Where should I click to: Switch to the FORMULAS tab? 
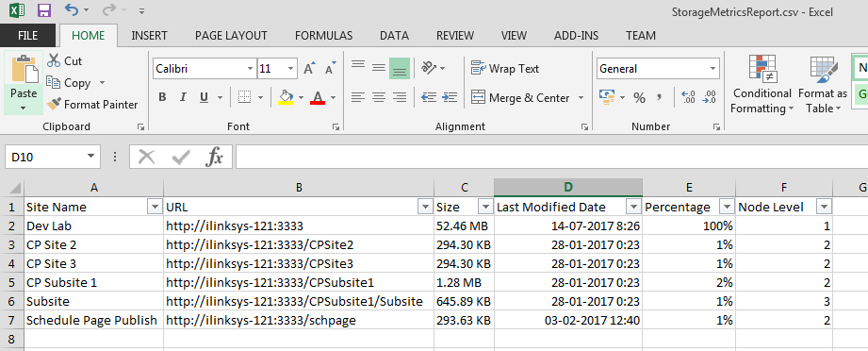click(323, 36)
